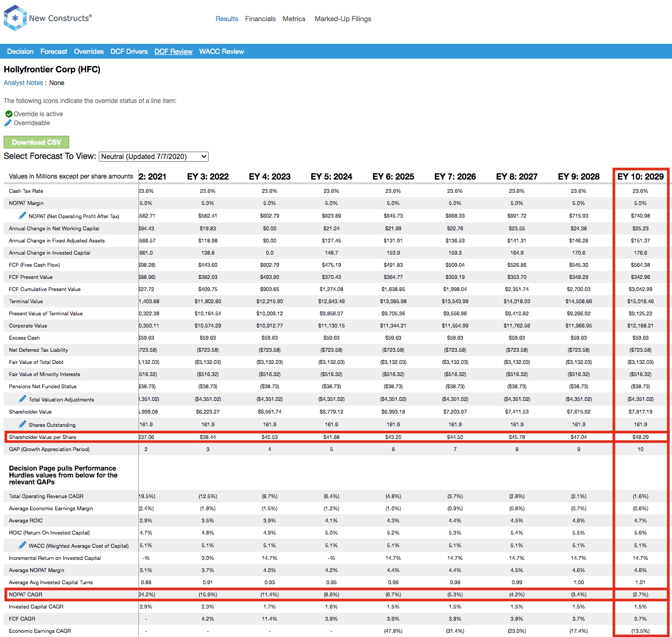The image size is (672, 637).
Task: Click the $48.29 shareholder value per share
Action: [640, 437]
